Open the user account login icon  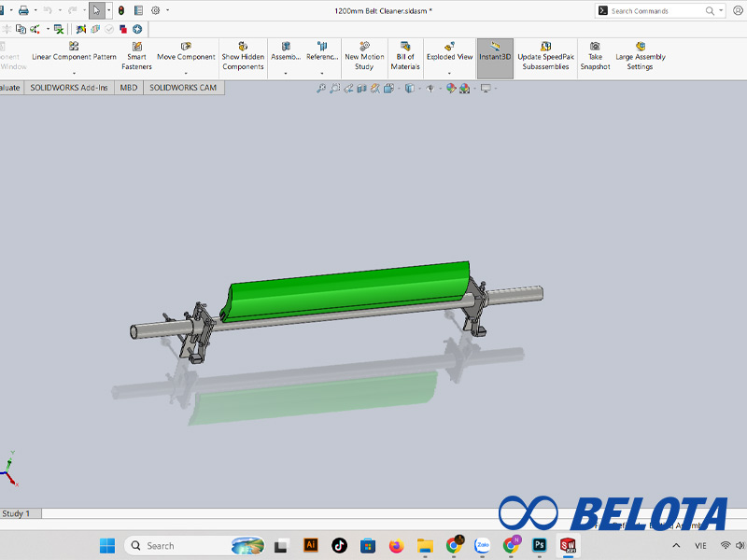(x=738, y=10)
